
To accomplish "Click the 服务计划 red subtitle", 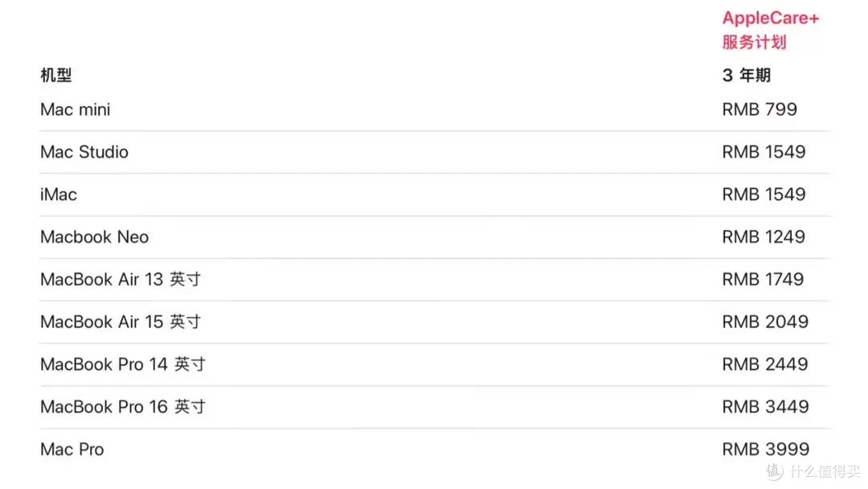I will tap(754, 42).
